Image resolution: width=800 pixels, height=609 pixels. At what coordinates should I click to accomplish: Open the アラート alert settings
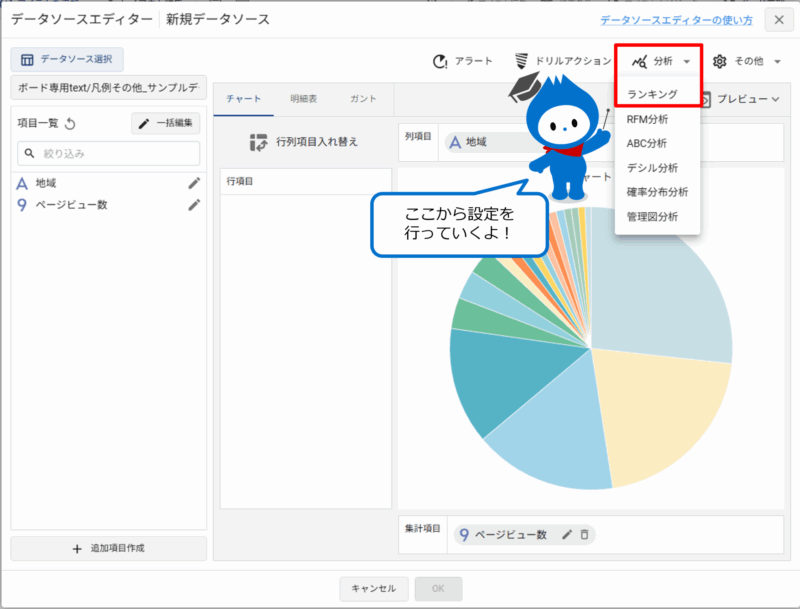tap(441, 61)
